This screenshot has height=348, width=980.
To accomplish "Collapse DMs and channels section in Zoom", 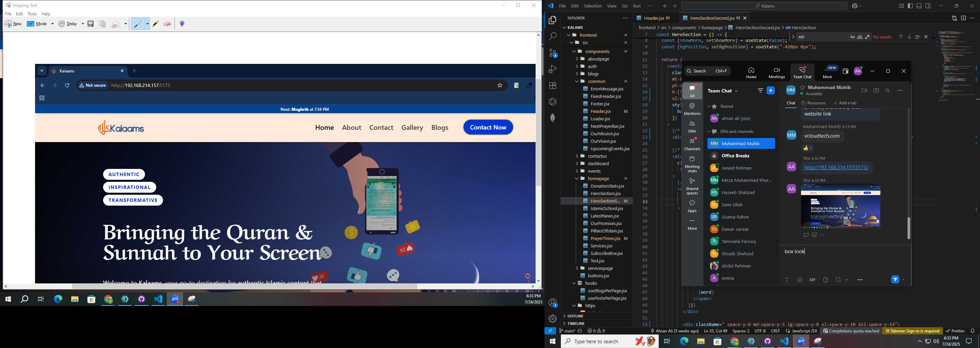I will pos(709,132).
